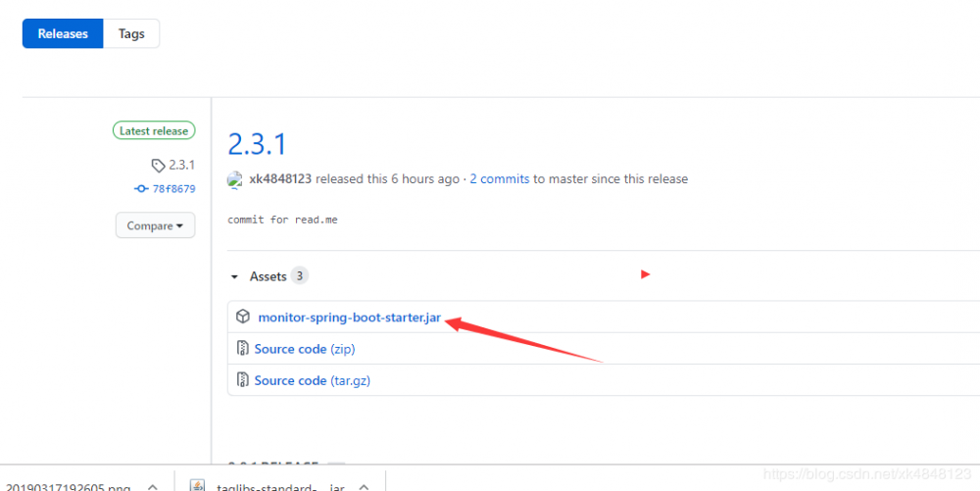The image size is (980, 491).
Task: Click the package icon for monitor-spring-boot-starter.jar
Action: [242, 317]
